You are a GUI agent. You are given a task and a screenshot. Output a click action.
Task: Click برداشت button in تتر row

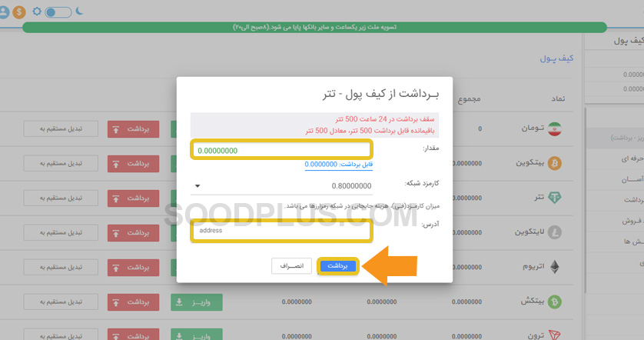[133, 198]
